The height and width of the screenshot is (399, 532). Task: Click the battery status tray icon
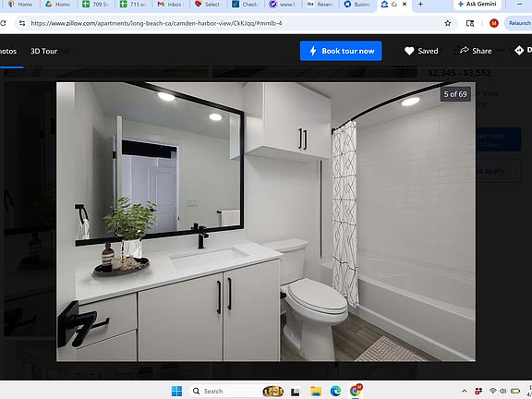pos(515,392)
